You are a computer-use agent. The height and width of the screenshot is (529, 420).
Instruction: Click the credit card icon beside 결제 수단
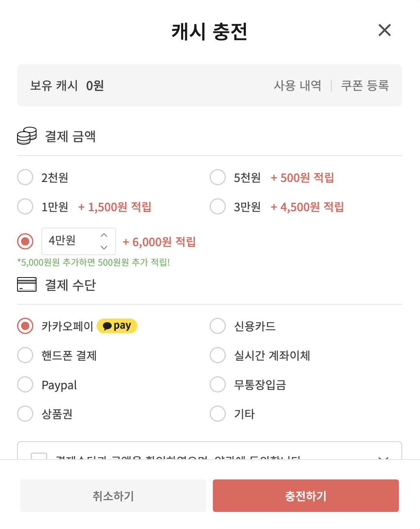[26, 284]
